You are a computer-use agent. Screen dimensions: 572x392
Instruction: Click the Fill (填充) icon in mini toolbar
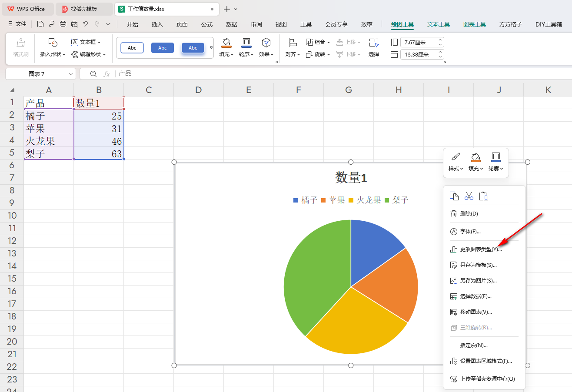pyautogui.click(x=476, y=156)
